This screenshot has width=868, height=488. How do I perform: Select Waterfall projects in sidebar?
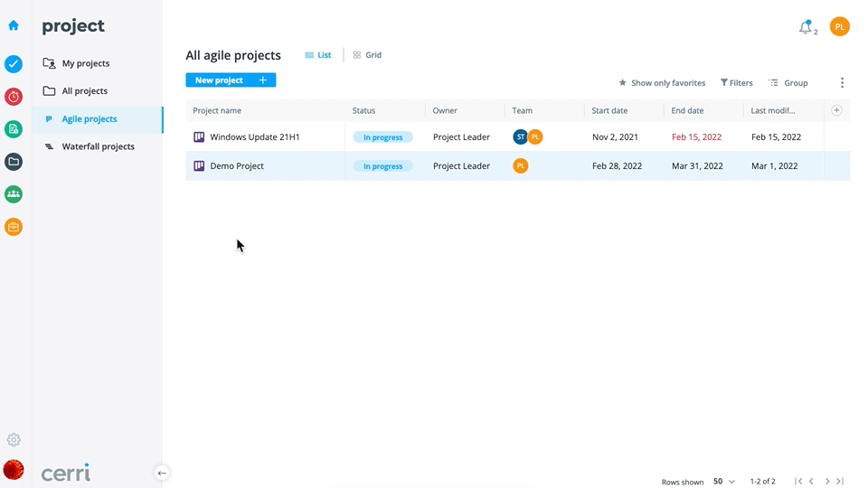click(98, 146)
